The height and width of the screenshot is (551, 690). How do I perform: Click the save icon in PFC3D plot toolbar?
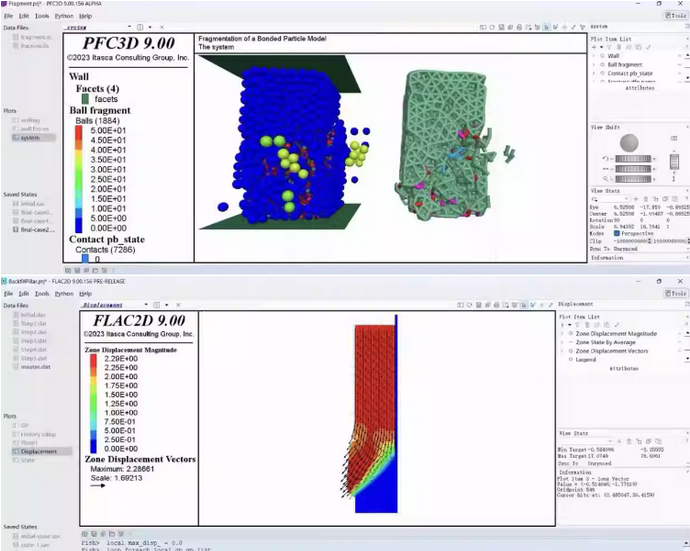[x=501, y=27]
